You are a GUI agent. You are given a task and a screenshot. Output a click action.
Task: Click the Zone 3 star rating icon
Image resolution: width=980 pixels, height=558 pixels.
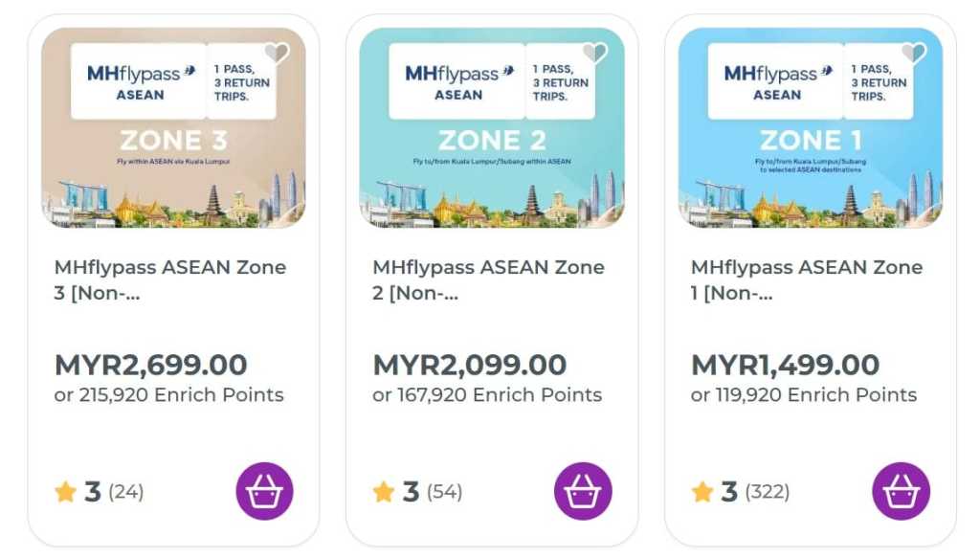[x=65, y=492]
